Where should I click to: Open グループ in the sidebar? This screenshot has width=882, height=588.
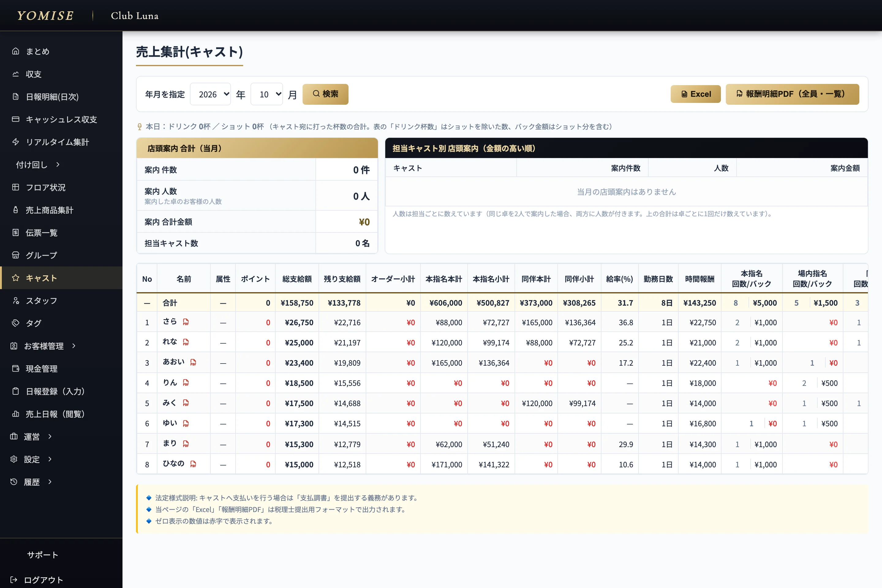61,255
